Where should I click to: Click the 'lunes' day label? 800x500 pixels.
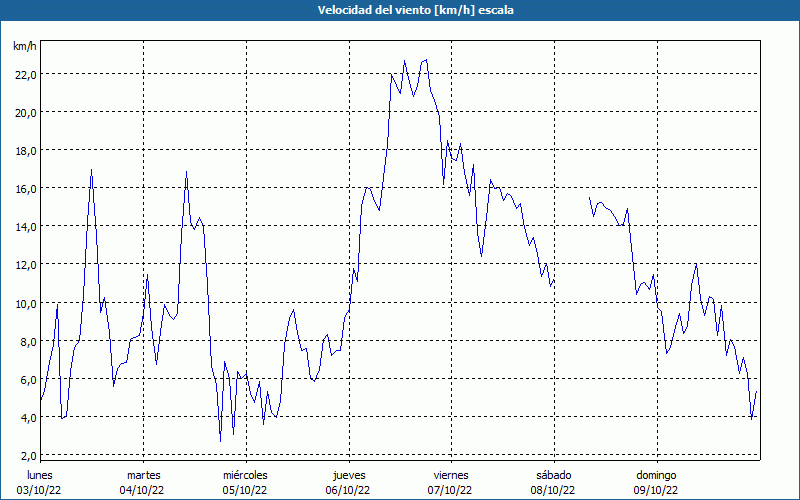[x=40, y=475]
